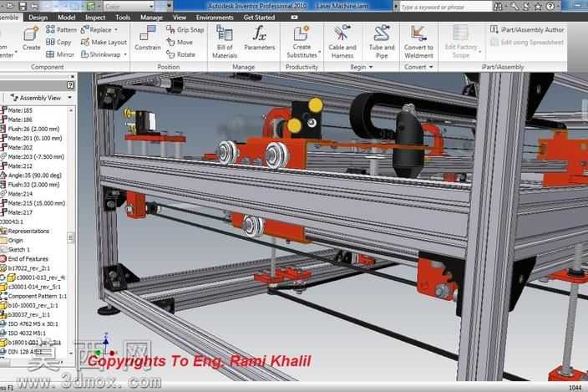This screenshot has width=588, height=392.
Task: Select the Grip Snap tool
Action: click(x=185, y=29)
